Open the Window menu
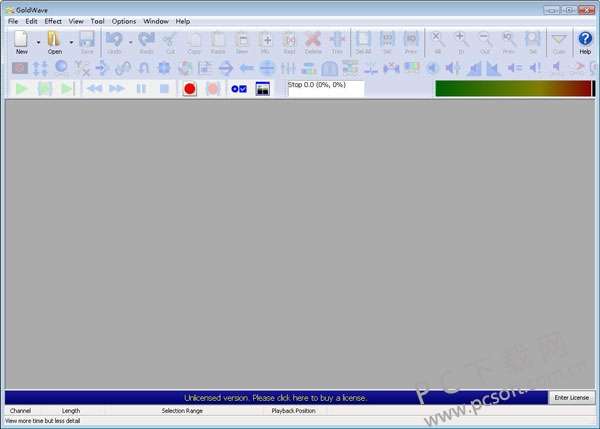The height and width of the screenshot is (429, 600). (156, 21)
